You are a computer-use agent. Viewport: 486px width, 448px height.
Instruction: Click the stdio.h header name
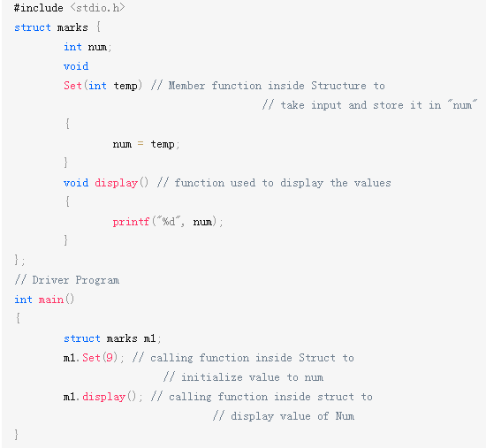[x=97, y=8]
